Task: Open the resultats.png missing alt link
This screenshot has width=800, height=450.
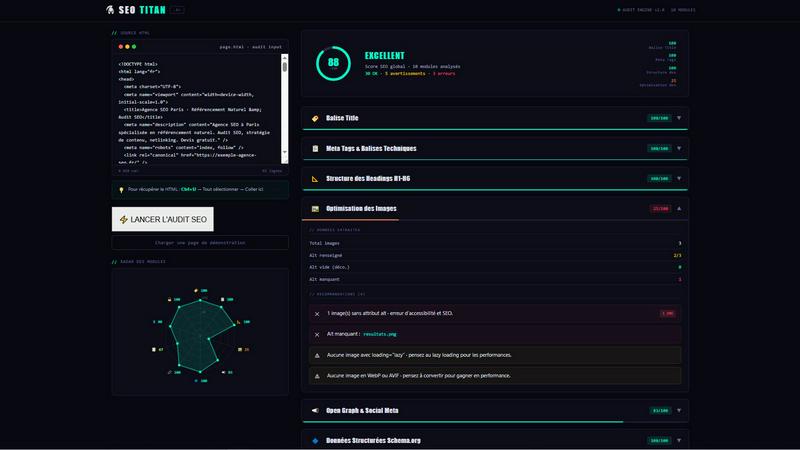Action: pos(380,334)
